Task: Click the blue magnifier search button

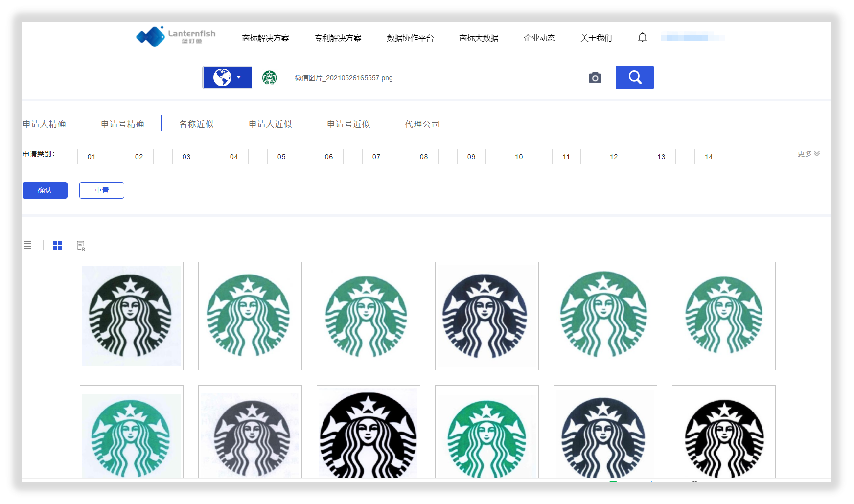Action: pyautogui.click(x=635, y=77)
